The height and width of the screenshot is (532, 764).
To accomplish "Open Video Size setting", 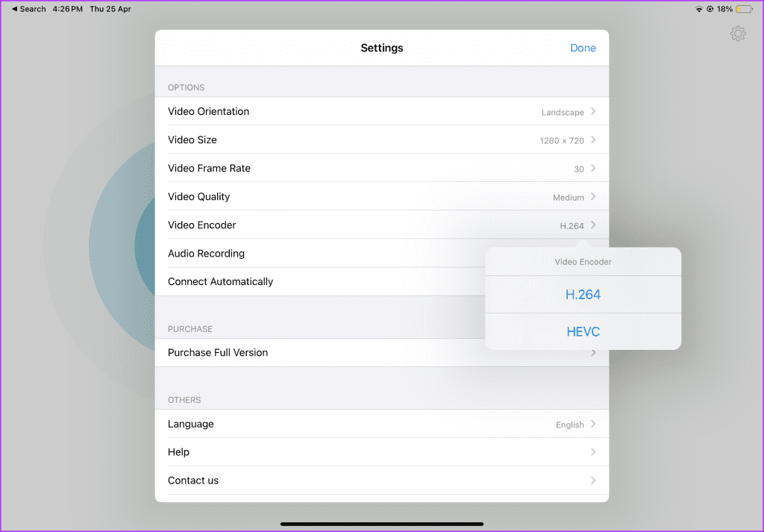I will coord(381,140).
